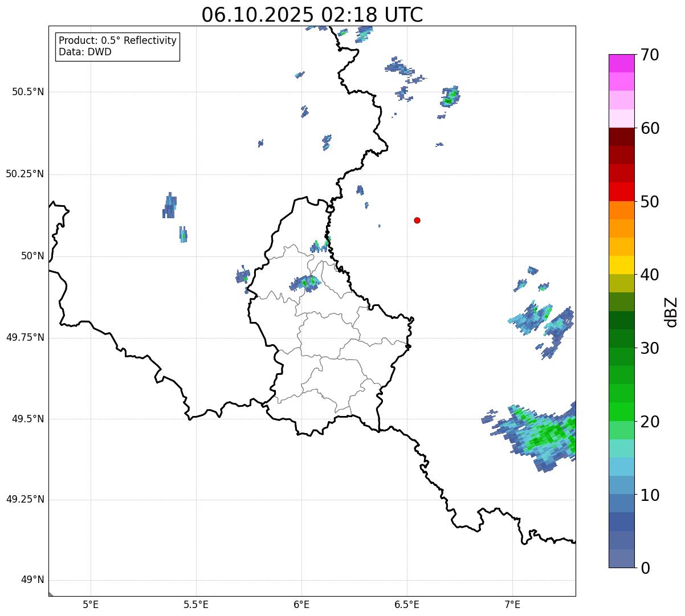Click the bright red colorbar segment near 50
This screenshot has height=616, width=685.
pyautogui.click(x=622, y=191)
